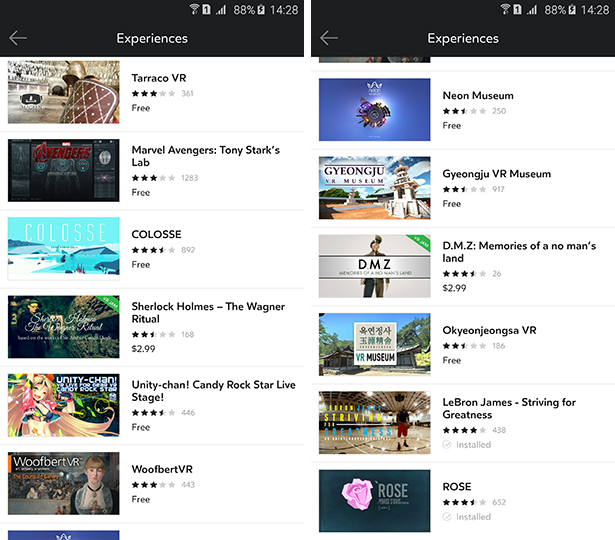Select the COLOSSE title text
Image resolution: width=615 pixels, height=540 pixels.
coord(156,235)
